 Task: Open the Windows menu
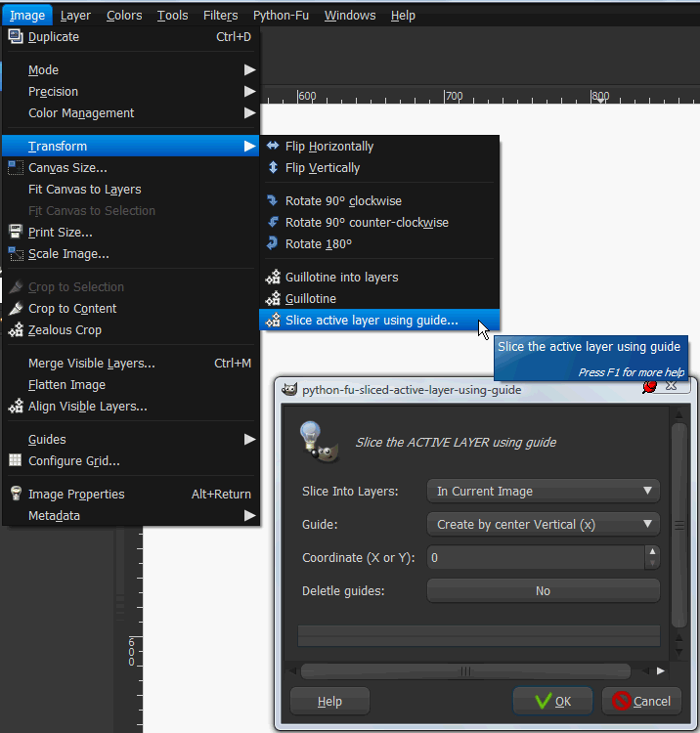pyautogui.click(x=350, y=16)
